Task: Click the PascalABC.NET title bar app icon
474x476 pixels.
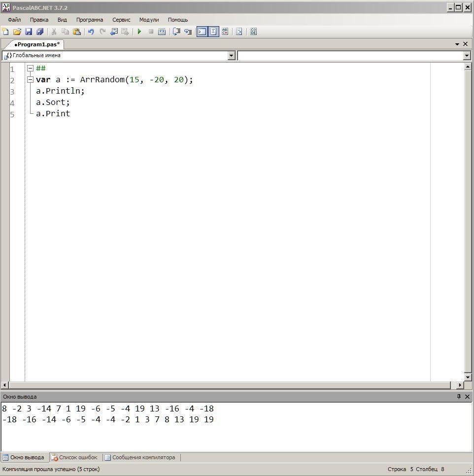Action: tap(6, 7)
